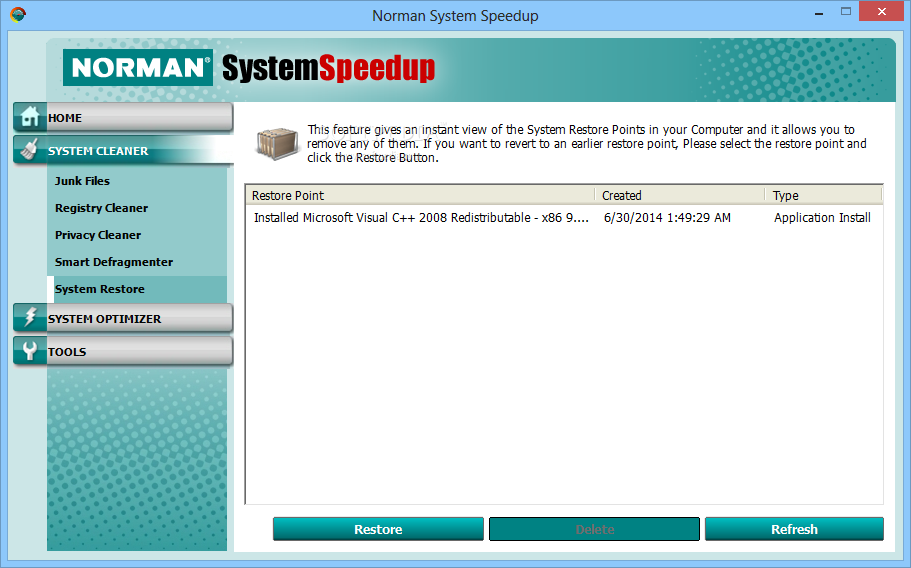Open Privacy Cleaner
Screen dimensions: 911x568
(98, 235)
